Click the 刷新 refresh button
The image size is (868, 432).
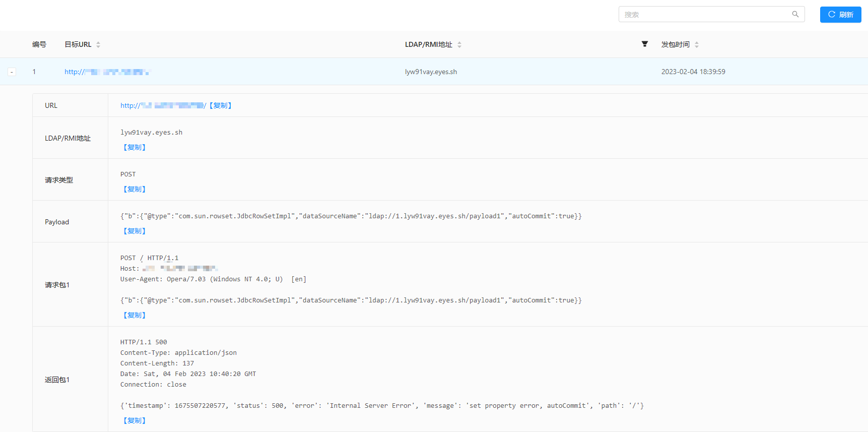[840, 15]
